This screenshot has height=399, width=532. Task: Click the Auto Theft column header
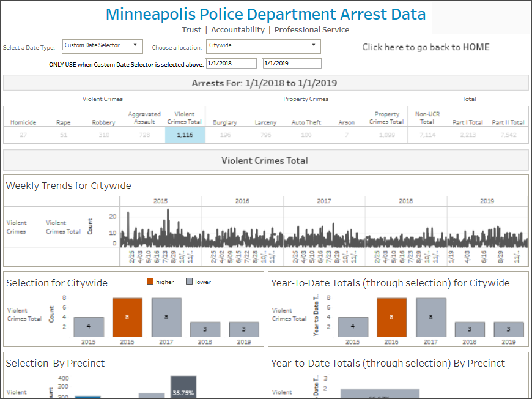(x=306, y=122)
